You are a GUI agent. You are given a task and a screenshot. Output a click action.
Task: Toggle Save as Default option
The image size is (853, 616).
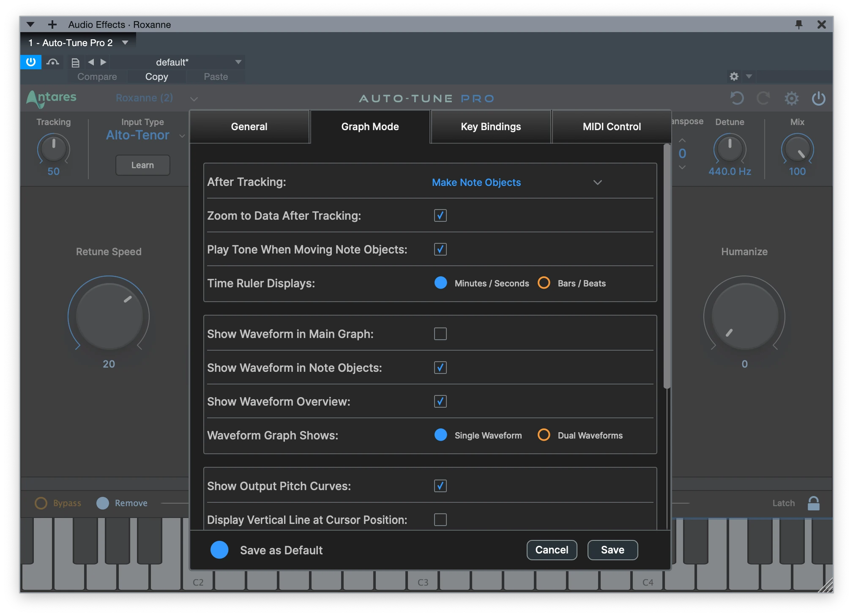219,550
